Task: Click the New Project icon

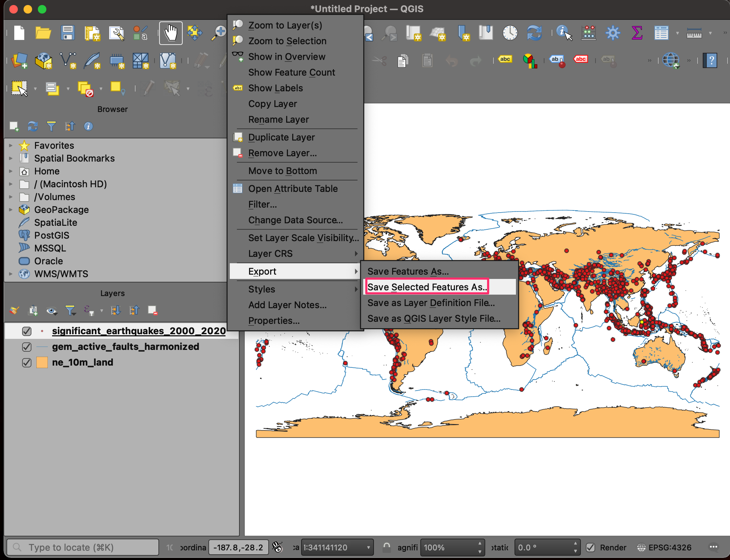Action: point(19,33)
